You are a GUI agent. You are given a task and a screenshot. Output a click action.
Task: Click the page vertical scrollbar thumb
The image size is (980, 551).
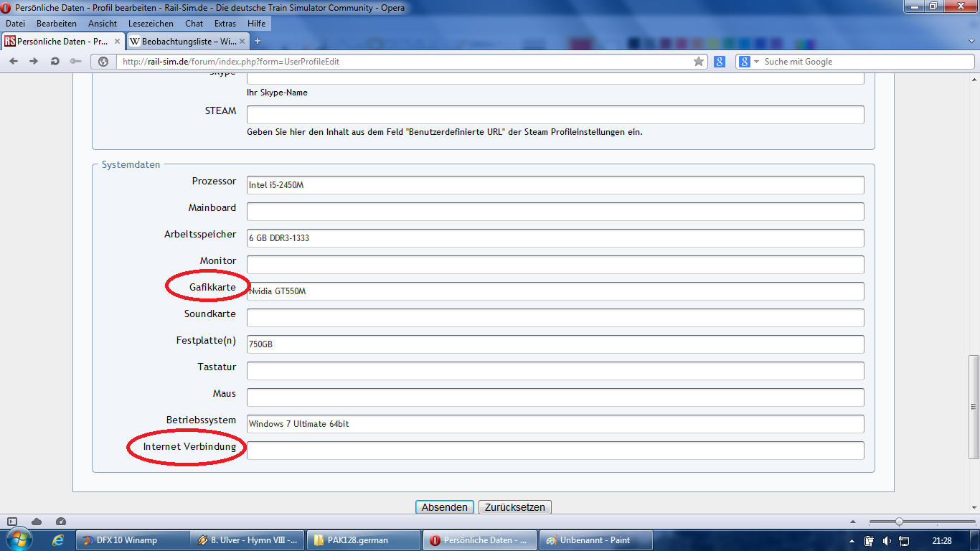974,407
